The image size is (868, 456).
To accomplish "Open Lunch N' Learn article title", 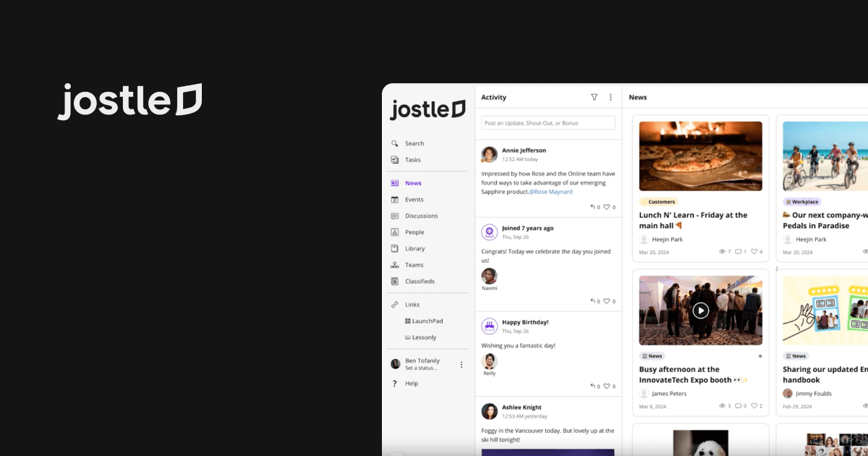I will click(693, 220).
